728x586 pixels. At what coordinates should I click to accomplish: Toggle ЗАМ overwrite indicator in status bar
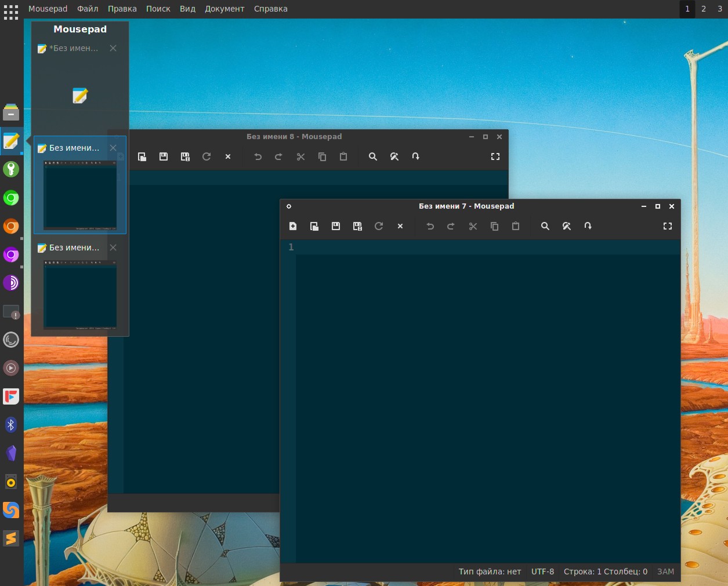(x=665, y=572)
